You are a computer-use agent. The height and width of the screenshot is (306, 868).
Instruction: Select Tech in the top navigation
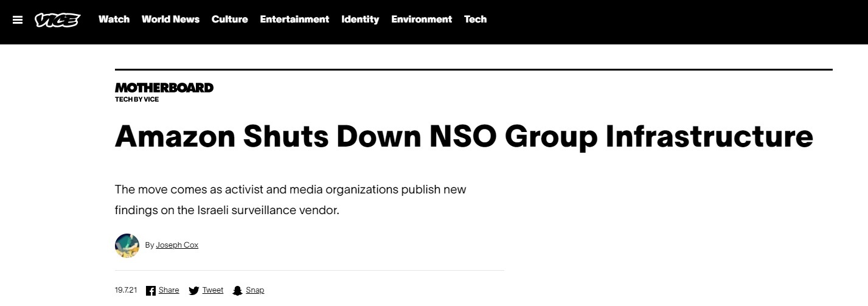point(476,19)
